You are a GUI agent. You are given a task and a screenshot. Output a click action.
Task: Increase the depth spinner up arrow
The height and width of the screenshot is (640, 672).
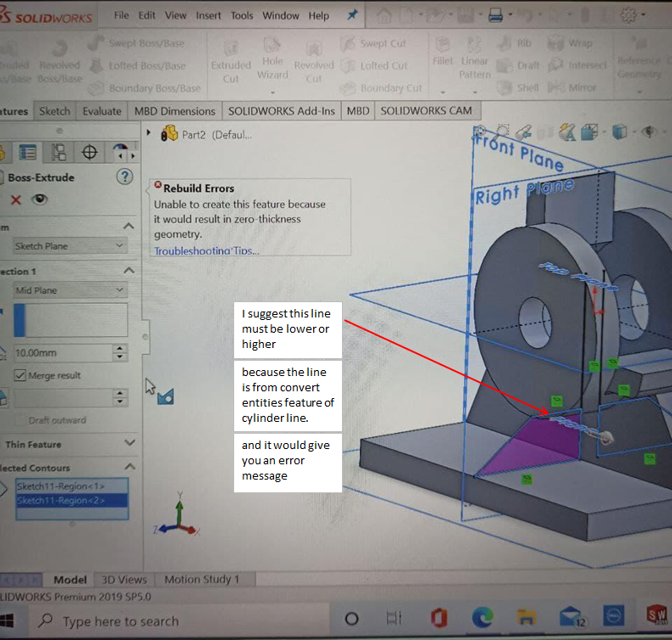pyautogui.click(x=120, y=349)
